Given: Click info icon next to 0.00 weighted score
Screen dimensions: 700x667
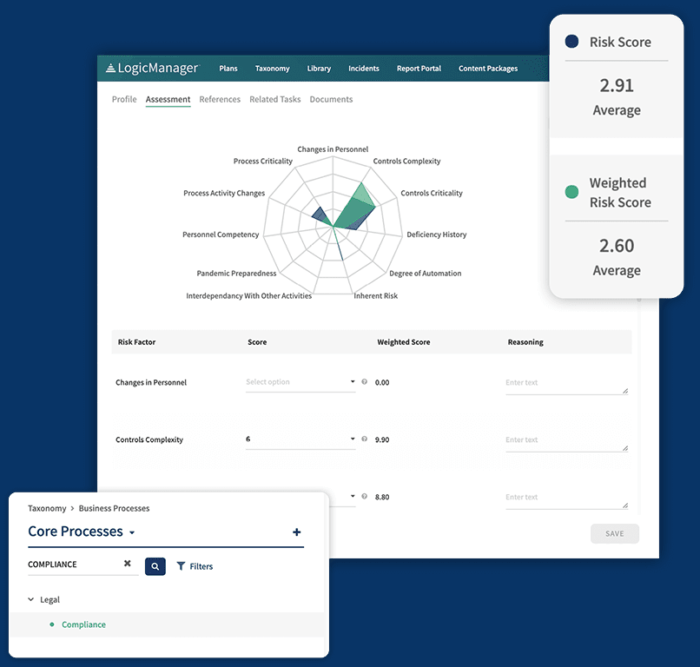Looking at the screenshot, I should 364,382.
